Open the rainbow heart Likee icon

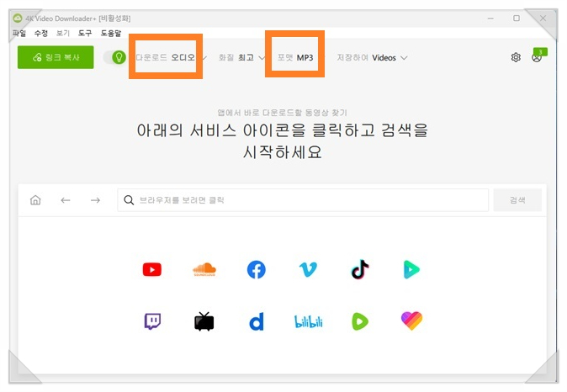pyautogui.click(x=411, y=321)
